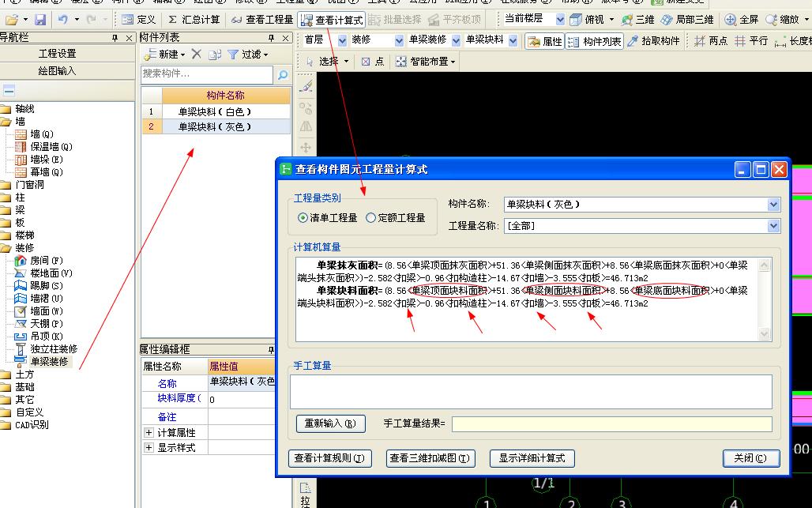Open the 单梁装修 dropdown in the toolbar
Viewport: 812px width, 508px height.
pos(457,40)
